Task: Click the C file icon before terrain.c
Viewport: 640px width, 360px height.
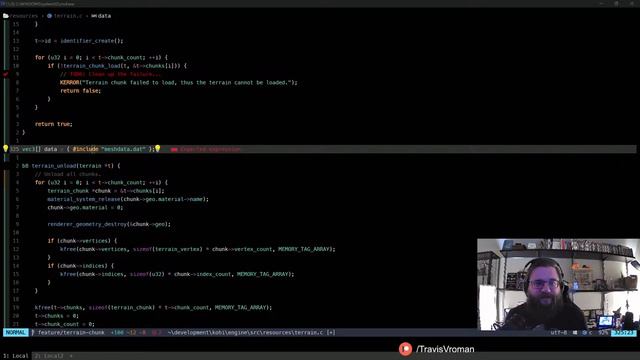Action: pos(49,16)
